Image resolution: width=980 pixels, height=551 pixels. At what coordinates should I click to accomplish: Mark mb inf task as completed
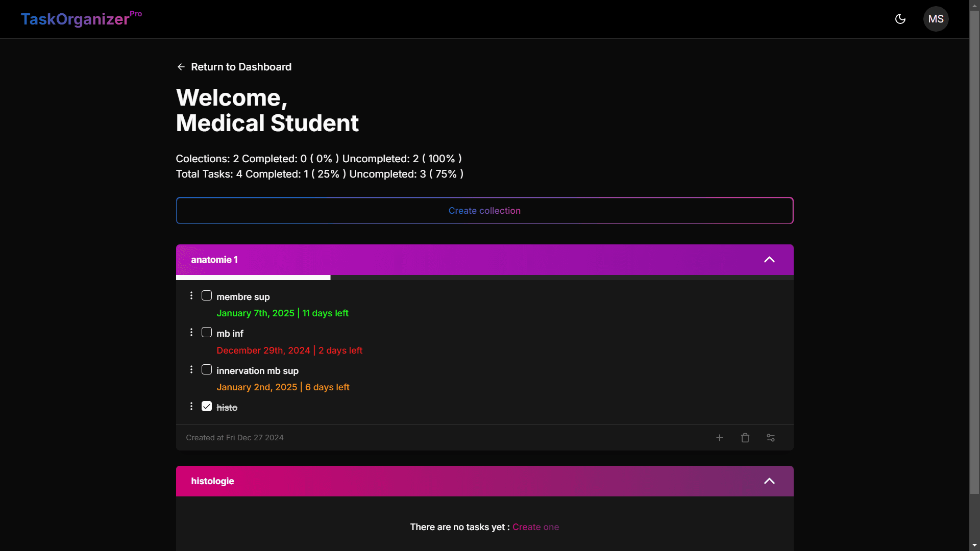point(207,333)
